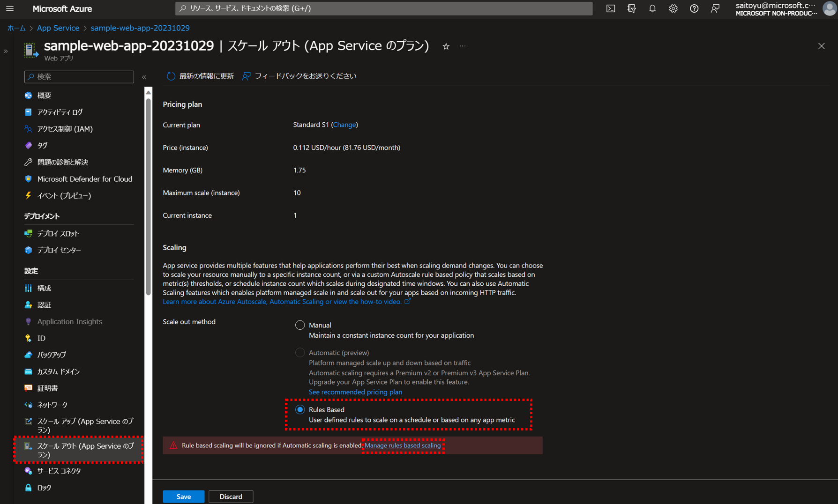Click the top bar feedback icon
Screen dimensions: 838x504
[715, 8]
